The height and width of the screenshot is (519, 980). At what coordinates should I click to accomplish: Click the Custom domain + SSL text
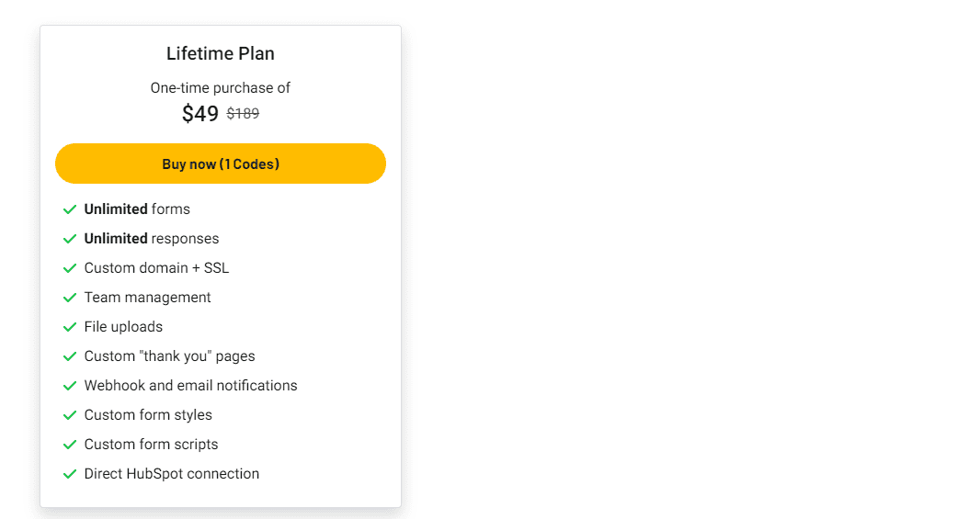(156, 268)
